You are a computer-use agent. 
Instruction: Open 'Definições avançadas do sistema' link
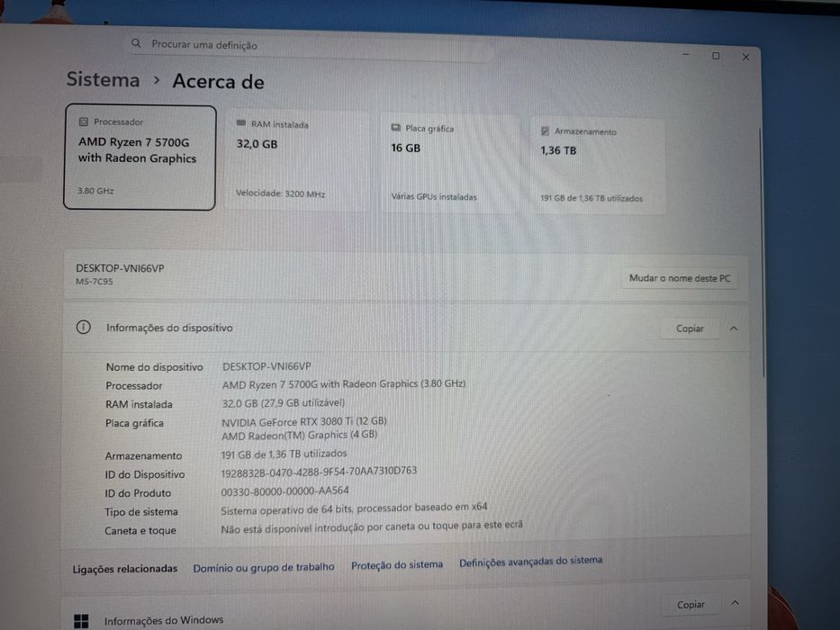point(531,562)
